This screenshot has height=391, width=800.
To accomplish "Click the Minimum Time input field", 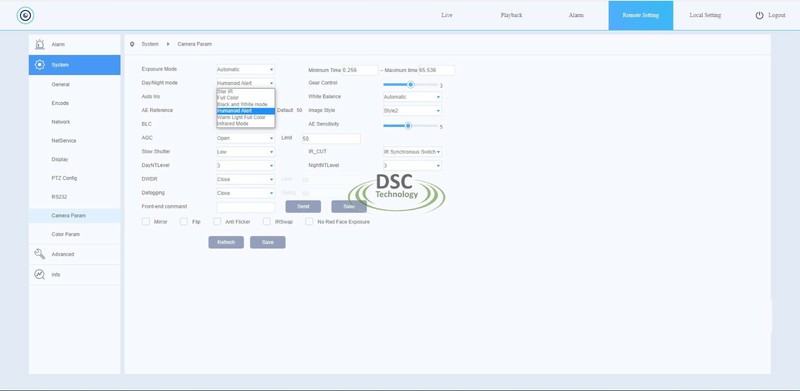I will tap(360, 70).
